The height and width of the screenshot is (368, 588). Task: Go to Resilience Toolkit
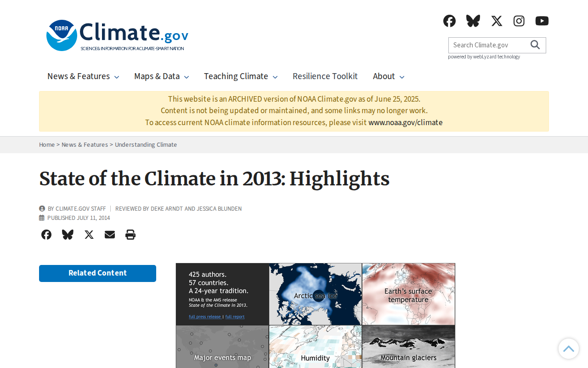(x=325, y=76)
